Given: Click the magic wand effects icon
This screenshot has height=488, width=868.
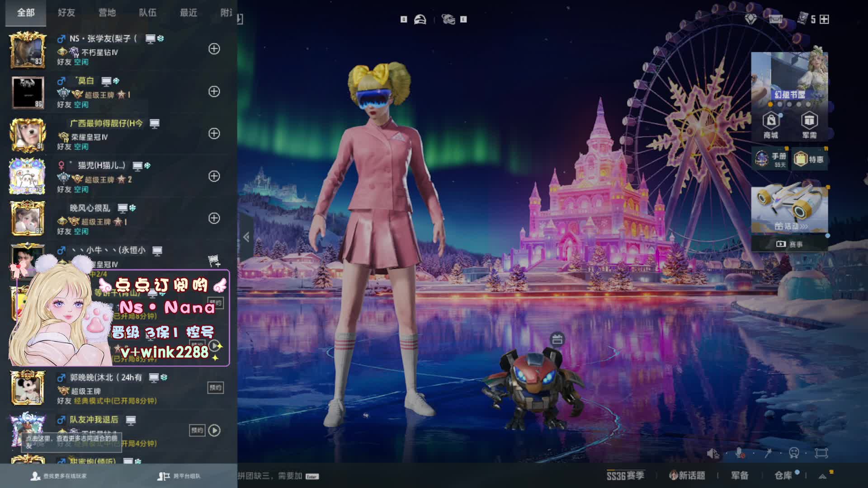Looking at the screenshot, I should coord(768,453).
